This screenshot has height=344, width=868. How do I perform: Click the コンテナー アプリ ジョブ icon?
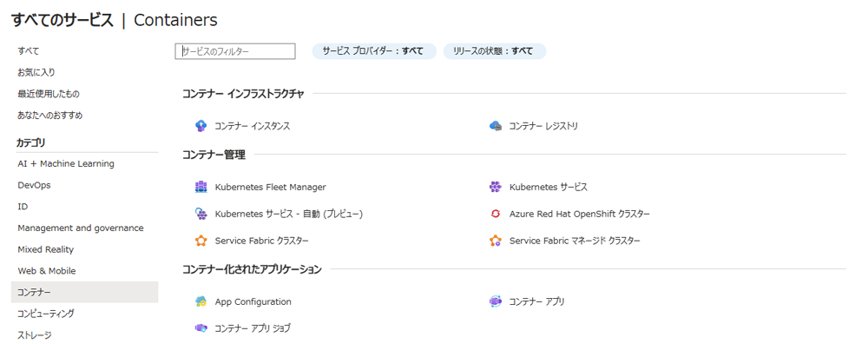[201, 328]
